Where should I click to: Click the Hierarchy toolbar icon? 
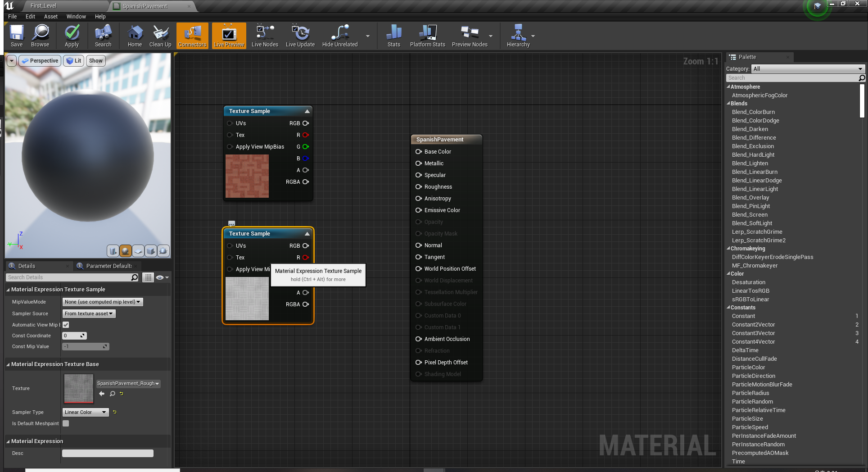pyautogui.click(x=518, y=36)
